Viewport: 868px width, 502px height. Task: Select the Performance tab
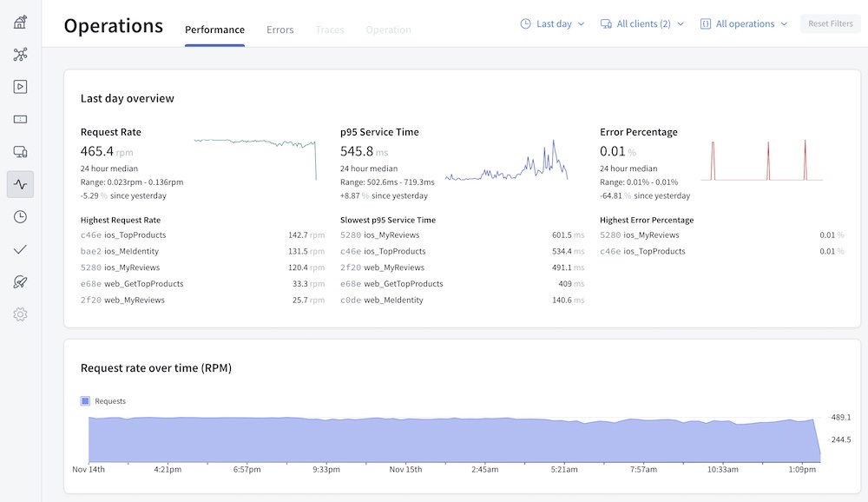coord(214,30)
